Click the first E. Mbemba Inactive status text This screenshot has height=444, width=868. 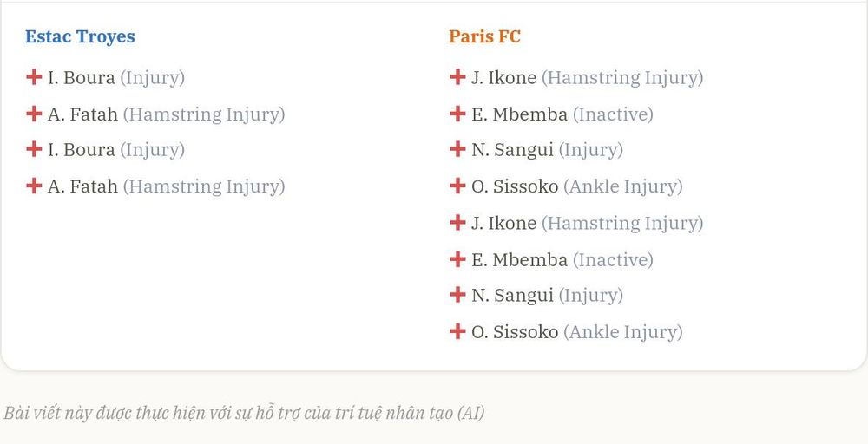tap(613, 114)
